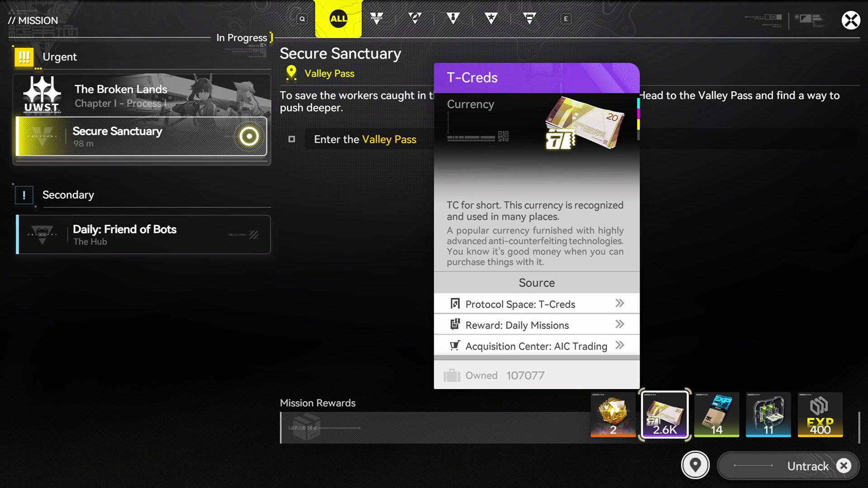Open Acquisition Center: AIC Trading source
The image size is (868, 488).
(537, 346)
